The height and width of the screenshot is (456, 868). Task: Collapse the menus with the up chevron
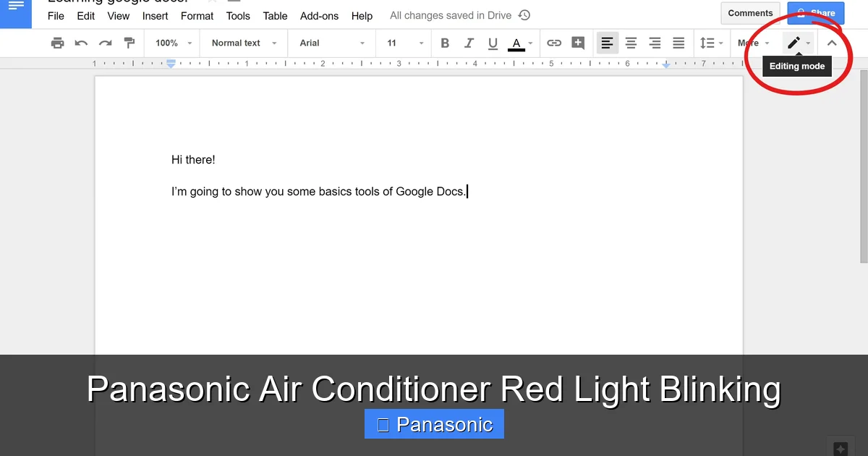832,43
